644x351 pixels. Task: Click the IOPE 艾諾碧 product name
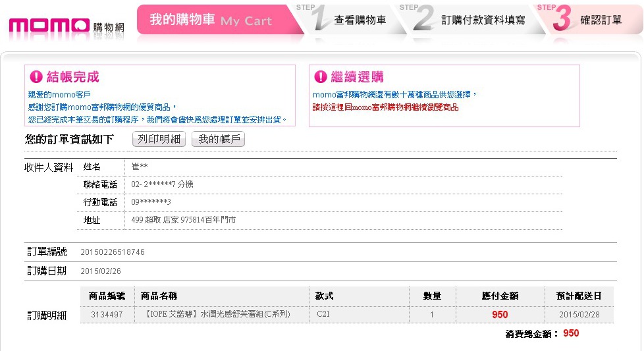pos(215,315)
